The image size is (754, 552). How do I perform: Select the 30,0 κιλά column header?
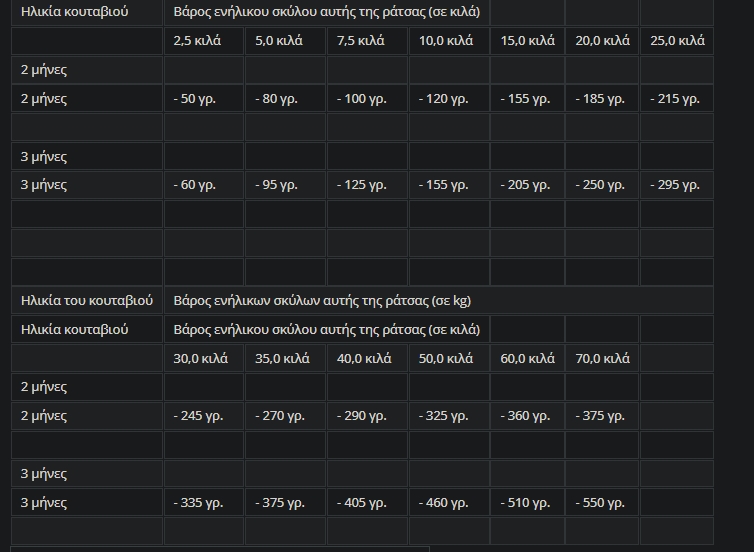click(x=204, y=358)
